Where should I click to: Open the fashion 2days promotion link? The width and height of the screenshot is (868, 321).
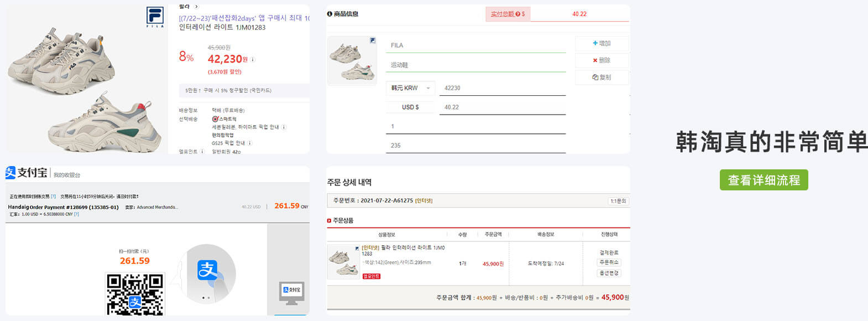243,18
